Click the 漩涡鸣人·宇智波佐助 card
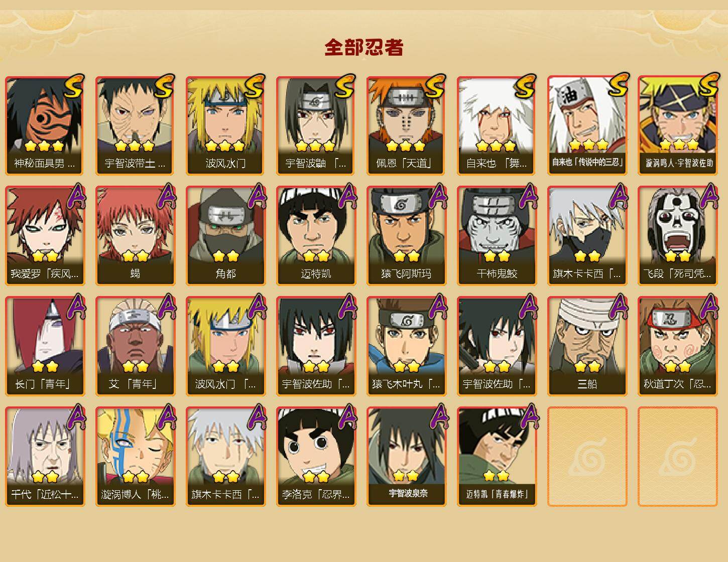 click(677, 125)
